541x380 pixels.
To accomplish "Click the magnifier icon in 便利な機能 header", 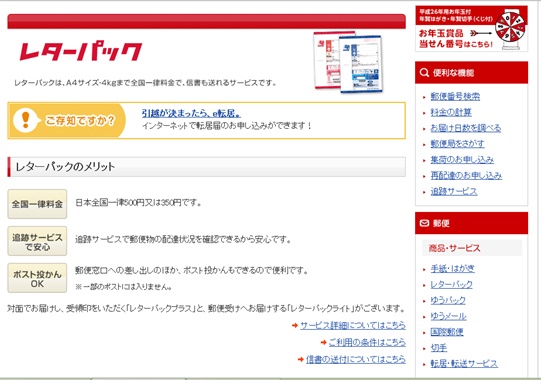I will tap(424, 72).
